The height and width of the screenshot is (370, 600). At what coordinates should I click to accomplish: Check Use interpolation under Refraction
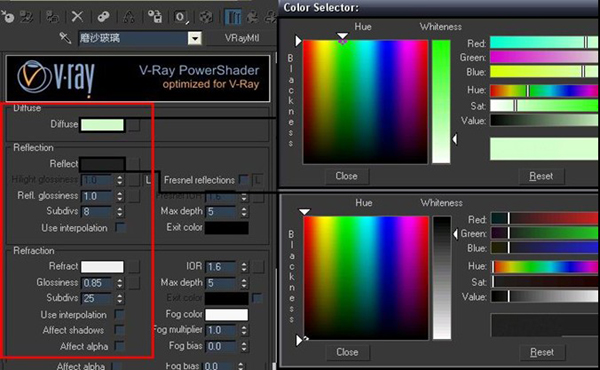120,315
